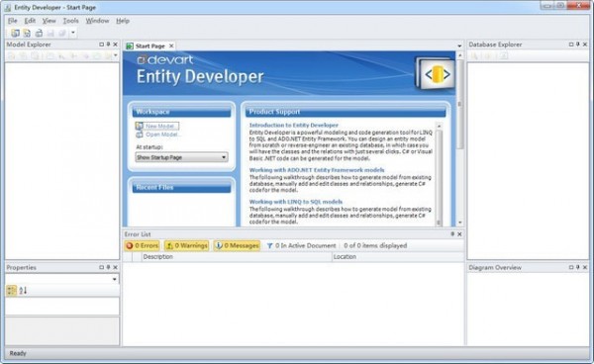Click the Start Page vertical scrollbar thumb
Image resolution: width=594 pixels, height=364 pixels.
(x=460, y=104)
